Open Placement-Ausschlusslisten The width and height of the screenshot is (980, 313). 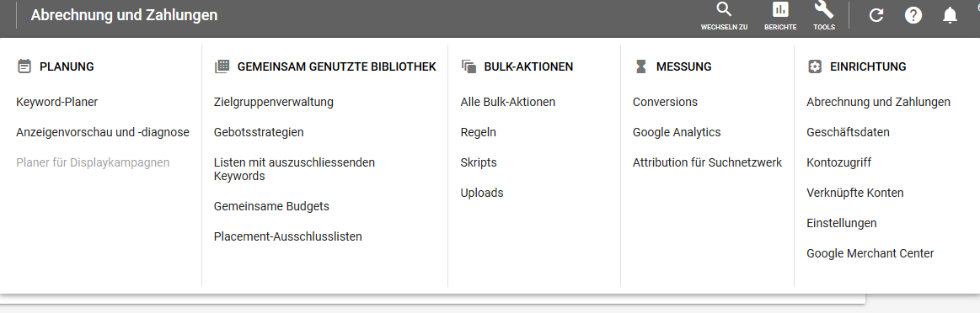(288, 236)
